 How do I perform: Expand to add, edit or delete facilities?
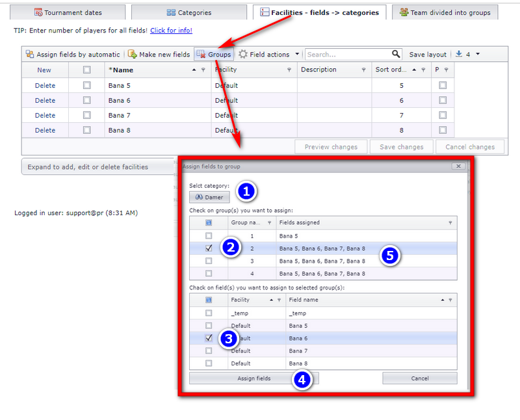98,167
